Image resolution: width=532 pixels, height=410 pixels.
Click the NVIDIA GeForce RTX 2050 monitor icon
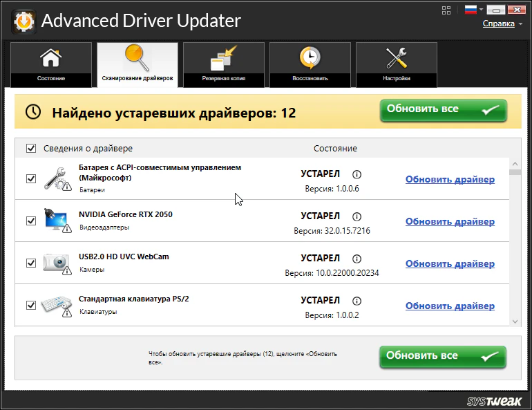coord(57,221)
